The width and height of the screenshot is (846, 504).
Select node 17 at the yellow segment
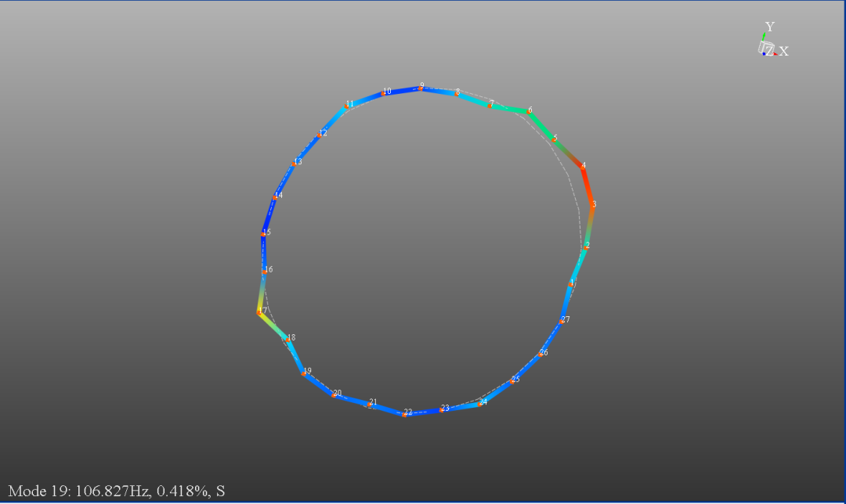coord(259,312)
